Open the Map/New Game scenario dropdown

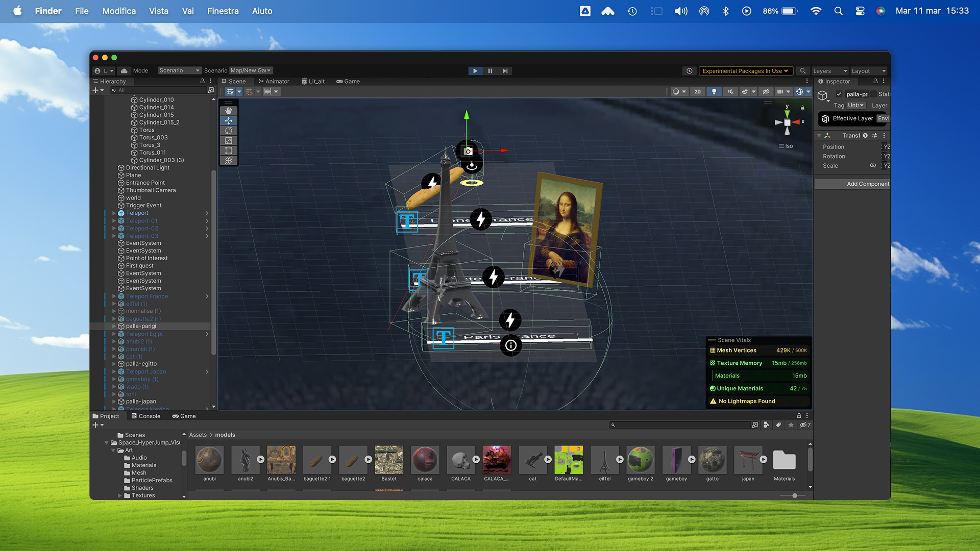(251, 70)
